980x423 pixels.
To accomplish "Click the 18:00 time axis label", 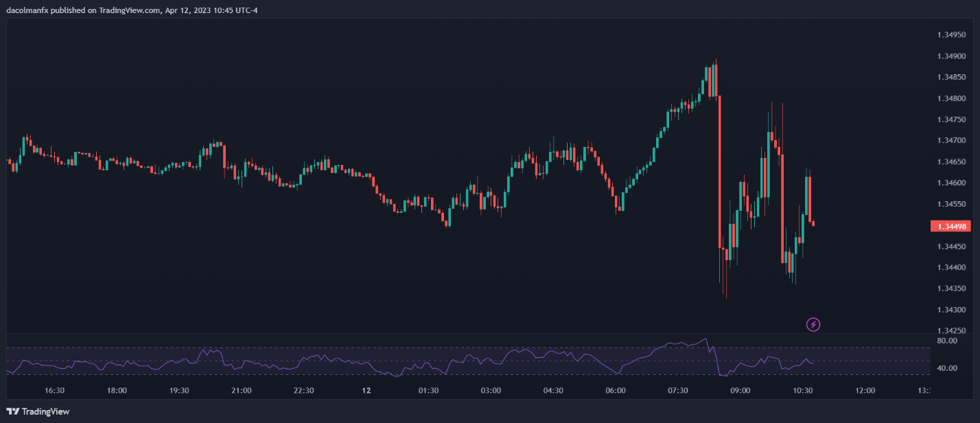I will point(117,391).
